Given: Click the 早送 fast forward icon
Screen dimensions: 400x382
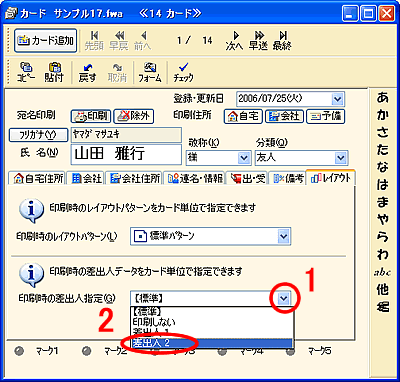Looking at the screenshot, I should coord(258,40).
